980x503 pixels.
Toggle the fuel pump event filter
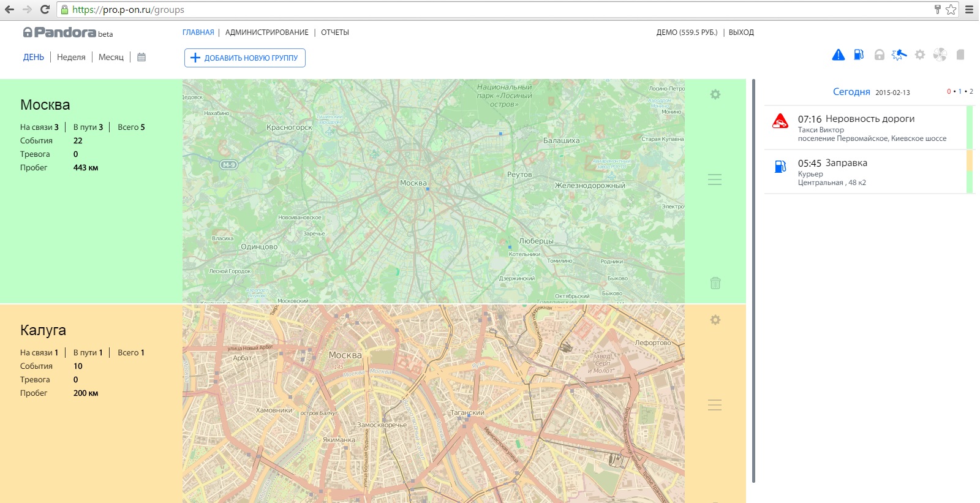pyautogui.click(x=859, y=55)
